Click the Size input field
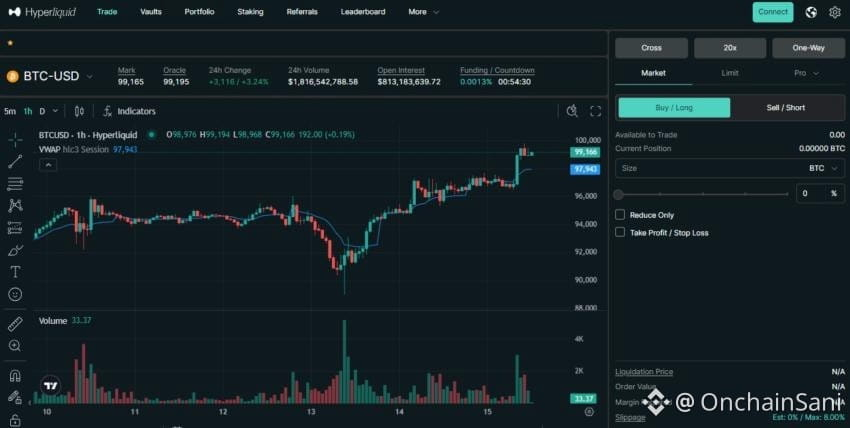Viewport: 850px width, 428px height. [x=730, y=168]
